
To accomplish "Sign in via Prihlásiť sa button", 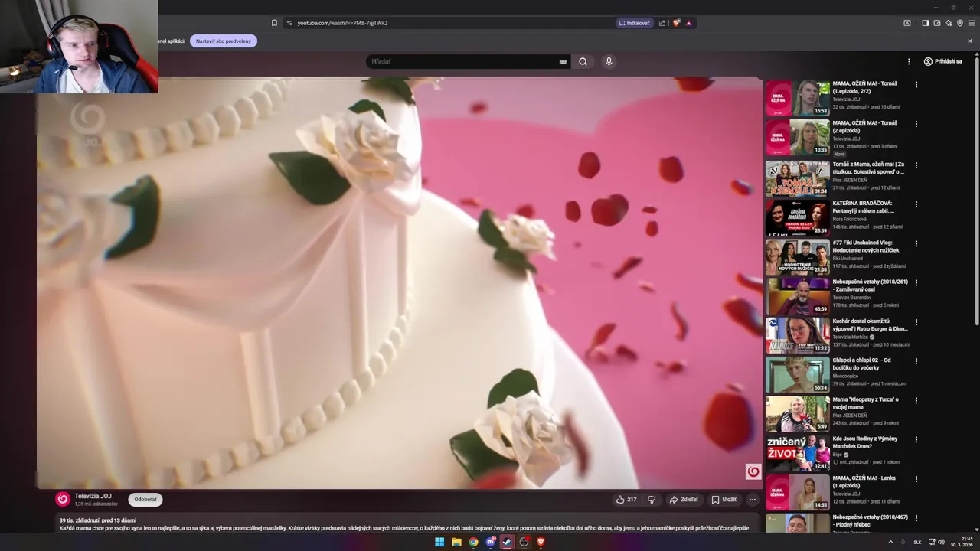I will click(x=942, y=61).
